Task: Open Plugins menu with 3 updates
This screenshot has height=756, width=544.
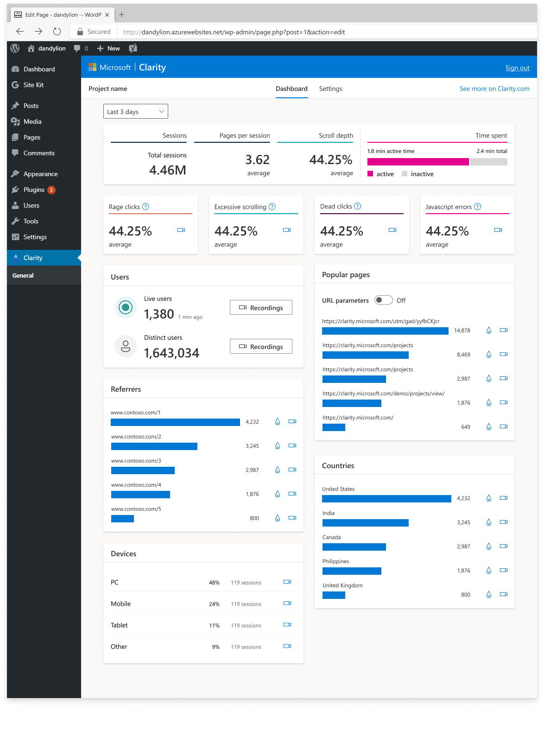Action: coord(44,190)
